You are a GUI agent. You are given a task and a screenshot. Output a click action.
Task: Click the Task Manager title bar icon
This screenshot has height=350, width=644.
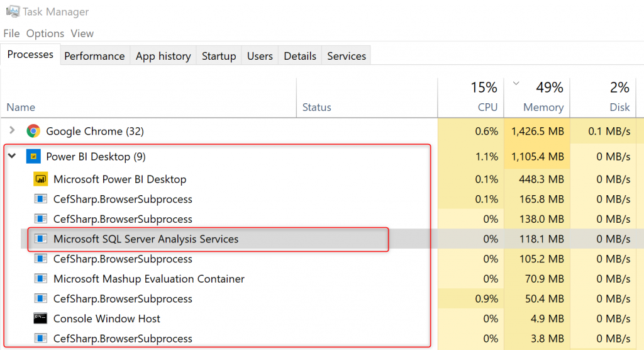click(12, 11)
